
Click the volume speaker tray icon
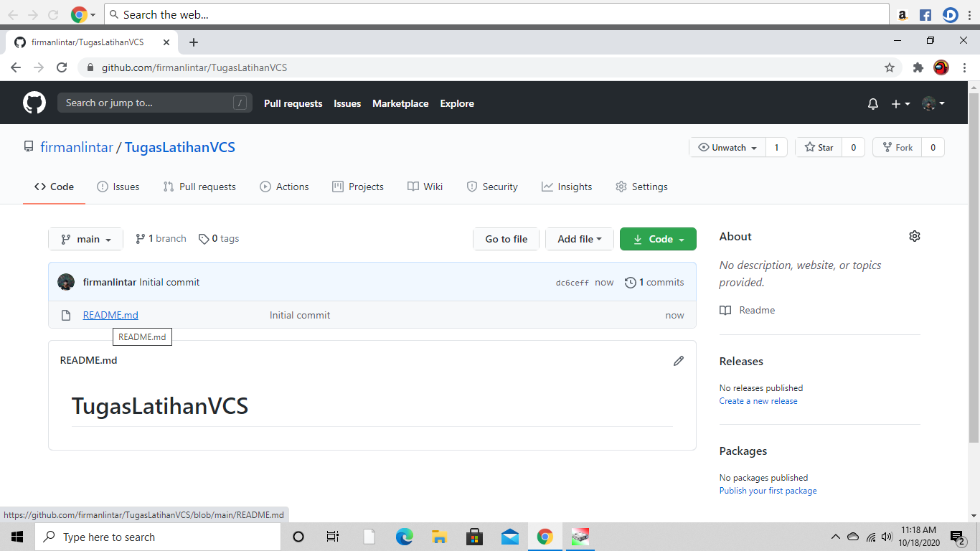pyautogui.click(x=887, y=537)
